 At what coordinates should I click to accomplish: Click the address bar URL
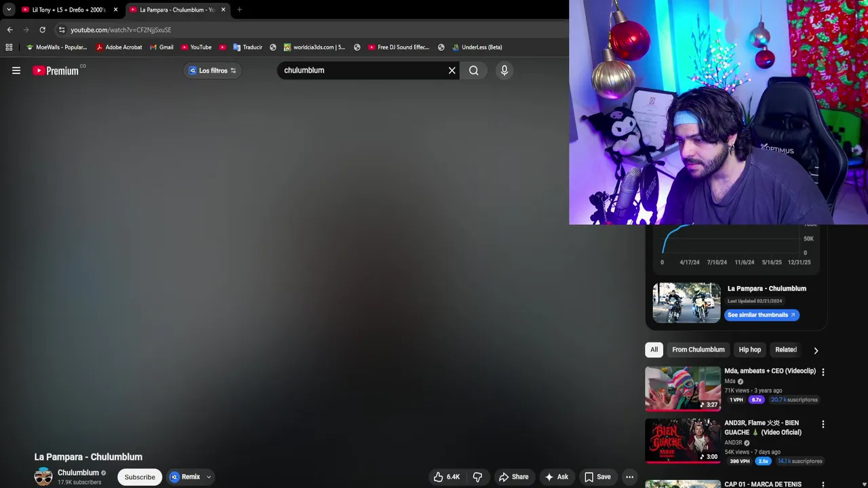coord(121,30)
